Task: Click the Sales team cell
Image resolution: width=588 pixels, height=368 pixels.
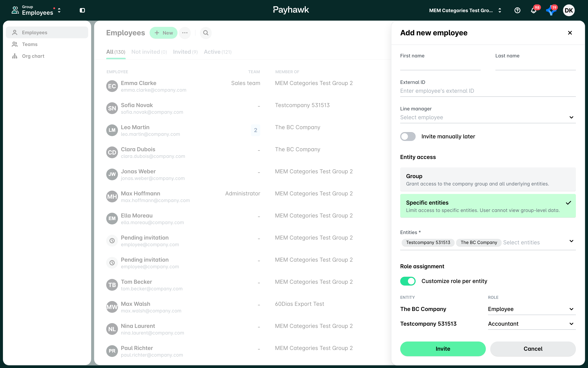Action: click(x=245, y=83)
